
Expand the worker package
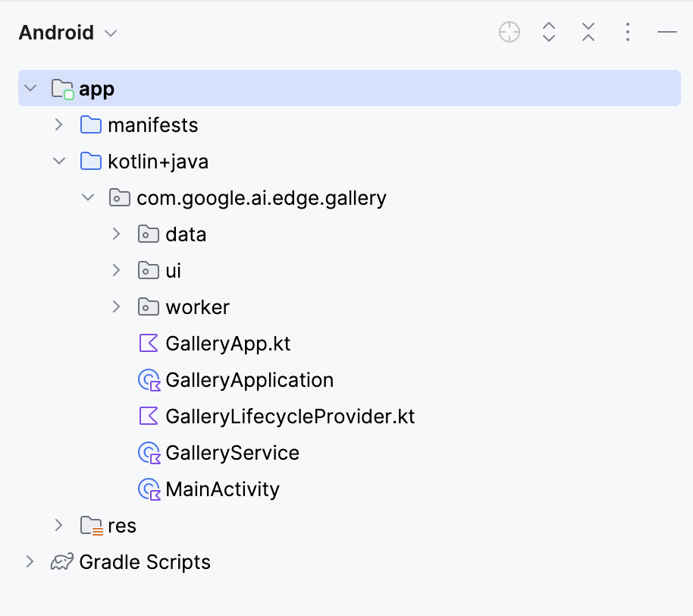click(116, 306)
